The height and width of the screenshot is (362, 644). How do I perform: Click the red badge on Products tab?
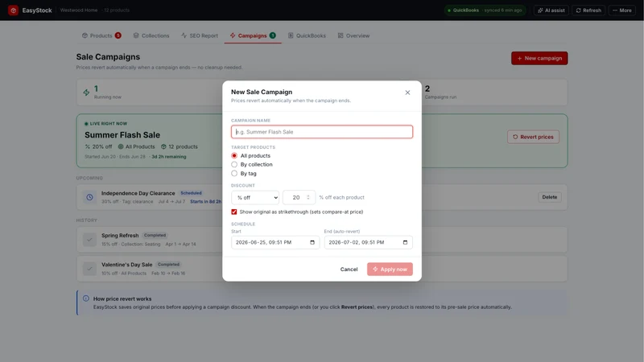point(118,35)
